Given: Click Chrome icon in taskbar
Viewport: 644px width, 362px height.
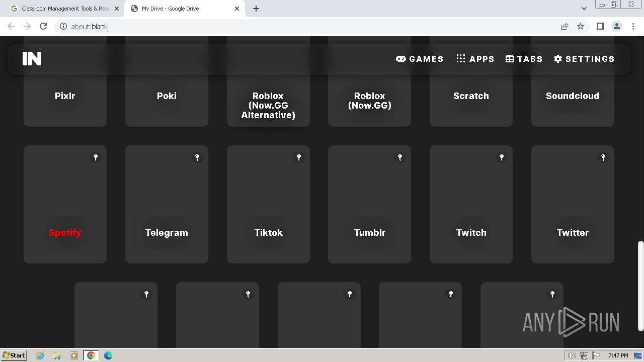Looking at the screenshot, I should pos(91,355).
